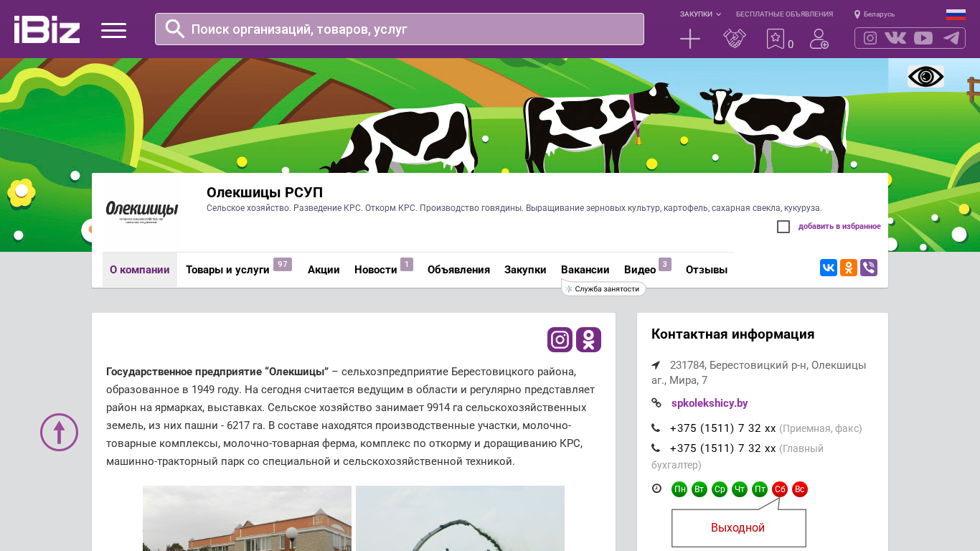Image resolution: width=980 pixels, height=551 pixels.
Task: Change the Беларусь location selector
Action: coord(875,14)
